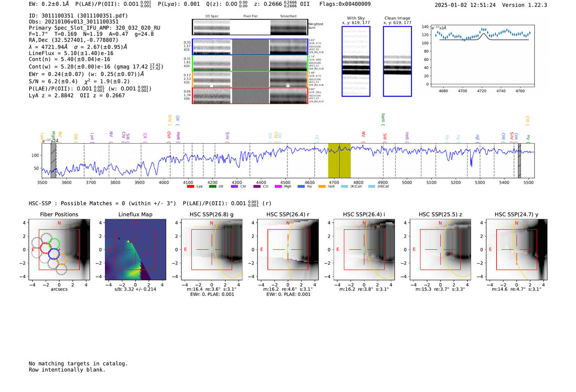Open the orange-framed 2D spectrum cutout
Image resolution: width=576 pixels, height=392 pixels.
click(250, 80)
